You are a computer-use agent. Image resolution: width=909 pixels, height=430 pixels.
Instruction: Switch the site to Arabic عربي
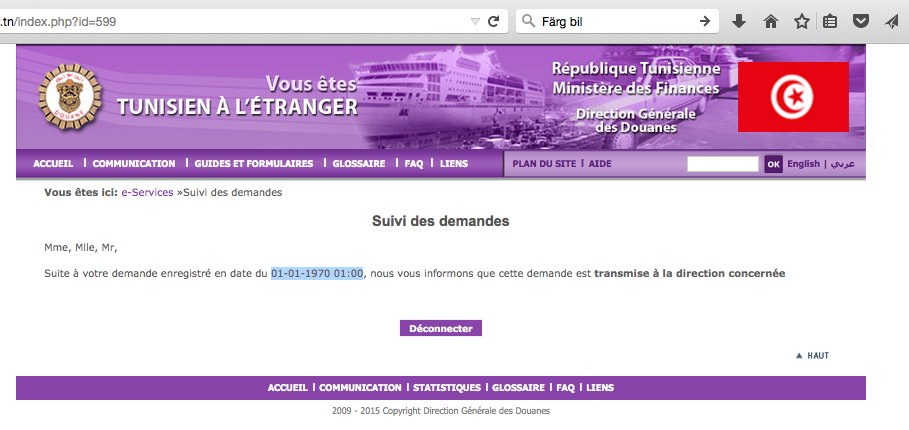842,164
